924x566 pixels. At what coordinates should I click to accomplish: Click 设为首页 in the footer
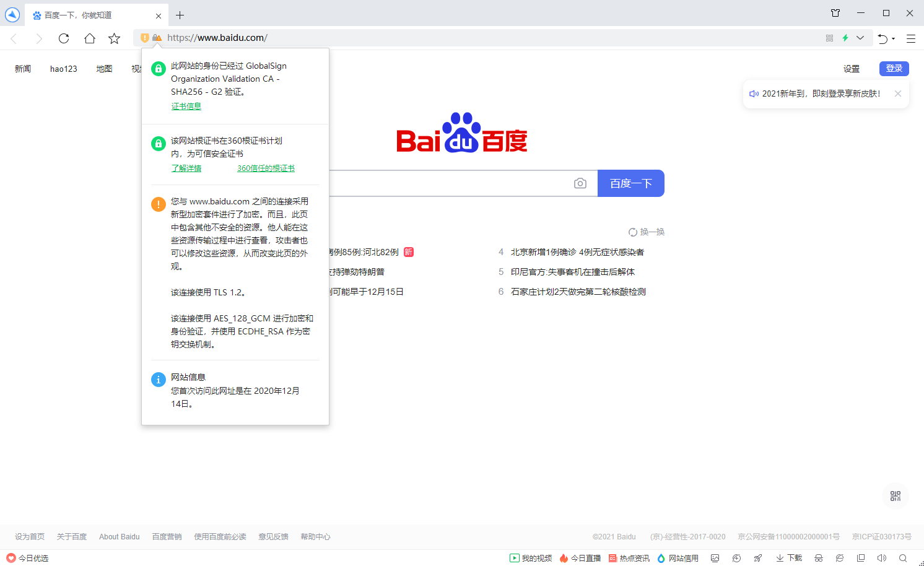[x=30, y=537]
